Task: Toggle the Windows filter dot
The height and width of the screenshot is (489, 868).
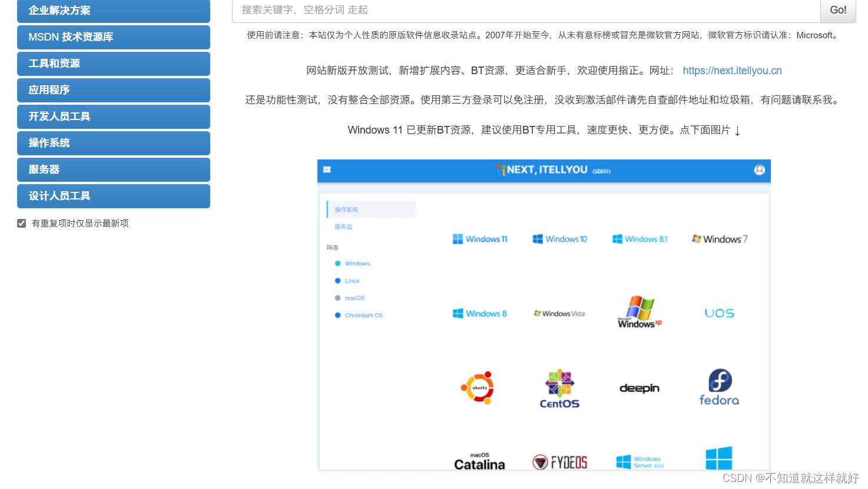Action: point(337,264)
